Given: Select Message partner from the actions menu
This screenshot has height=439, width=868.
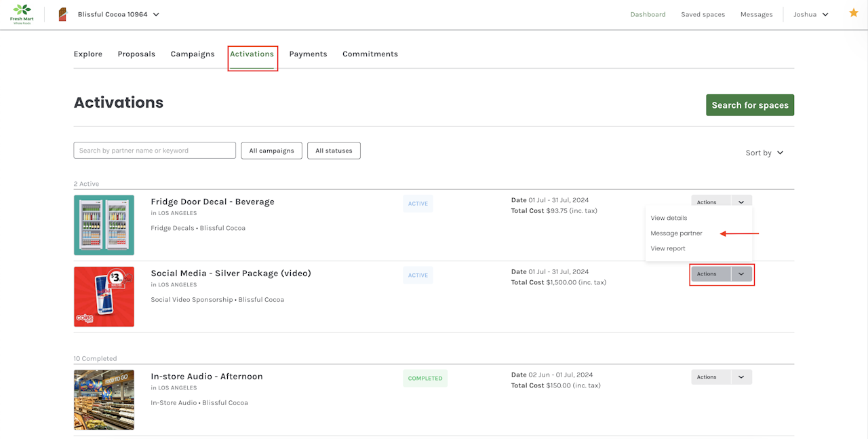Looking at the screenshot, I should pos(676,233).
